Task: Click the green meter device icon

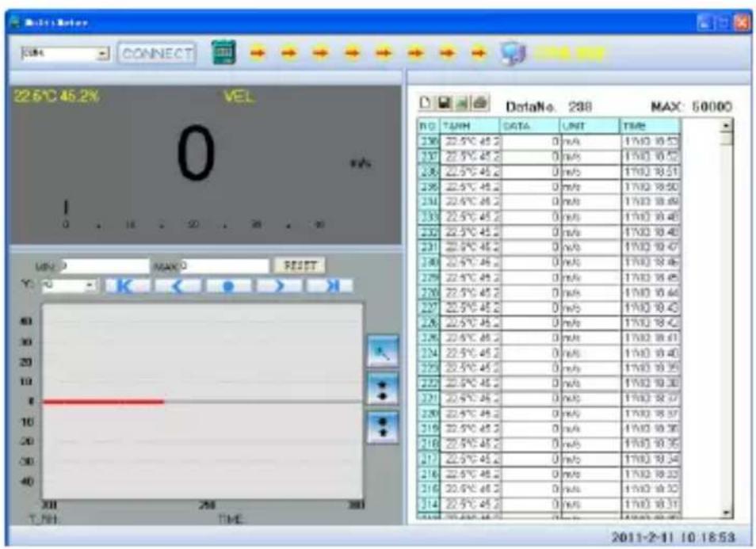Action: [x=223, y=52]
